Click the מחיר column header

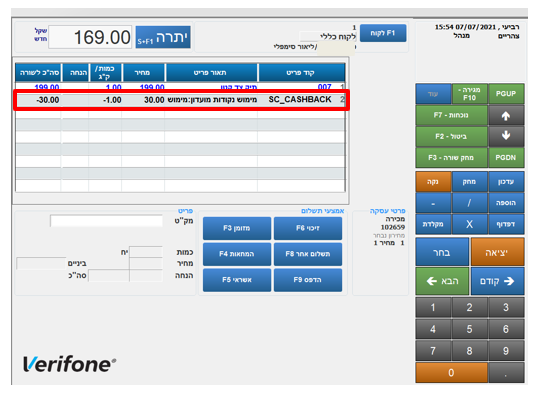[x=144, y=73]
